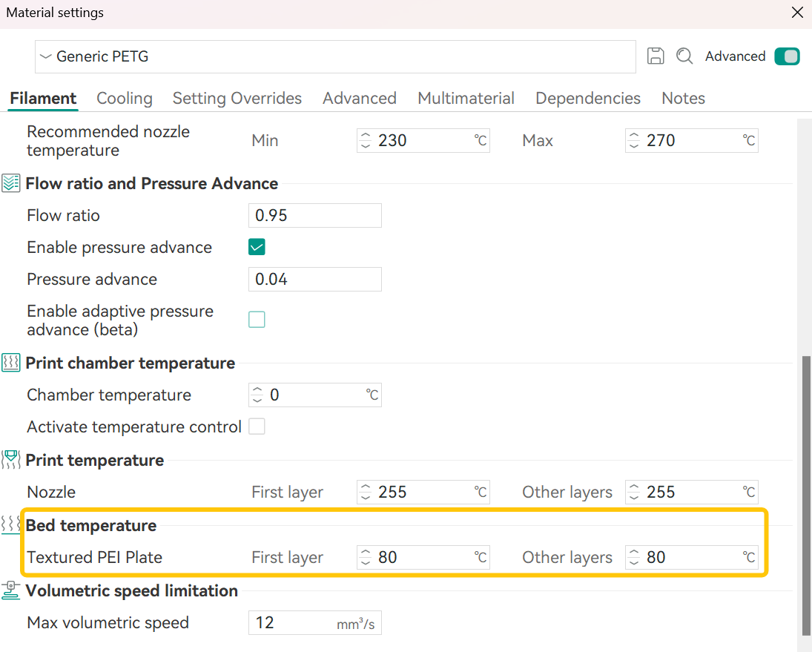Close the Material settings dialog
The width and height of the screenshot is (812, 652).
(x=797, y=13)
